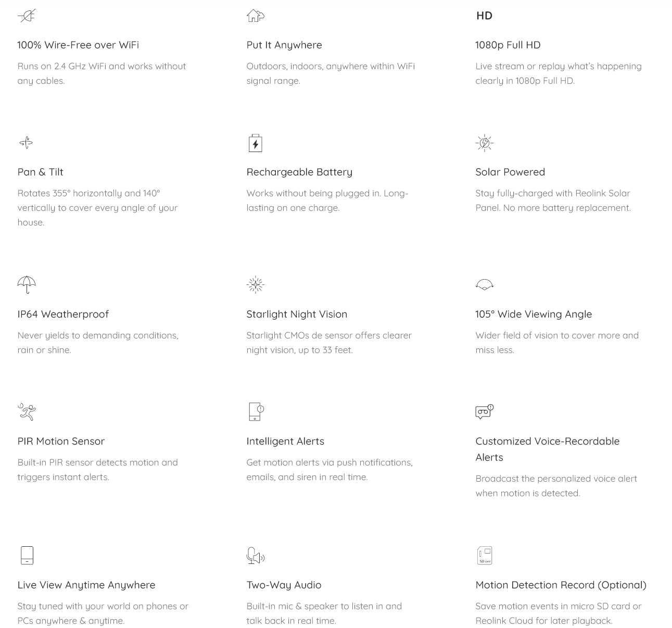Click the wide viewing angle icon

pyautogui.click(x=485, y=284)
